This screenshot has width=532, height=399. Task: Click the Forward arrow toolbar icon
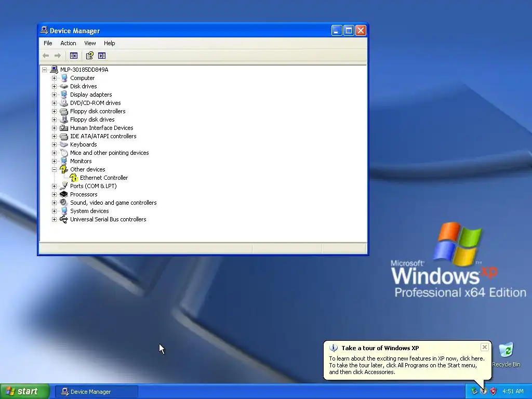click(x=58, y=56)
